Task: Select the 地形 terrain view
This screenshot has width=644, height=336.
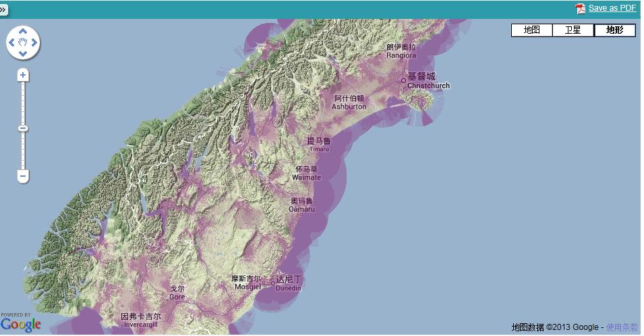Action: (x=614, y=30)
